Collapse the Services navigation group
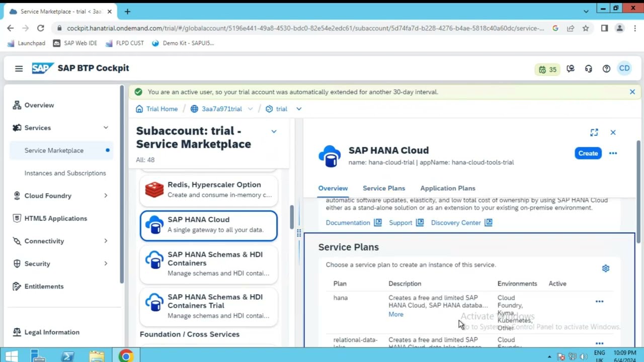644x362 pixels. pyautogui.click(x=106, y=128)
